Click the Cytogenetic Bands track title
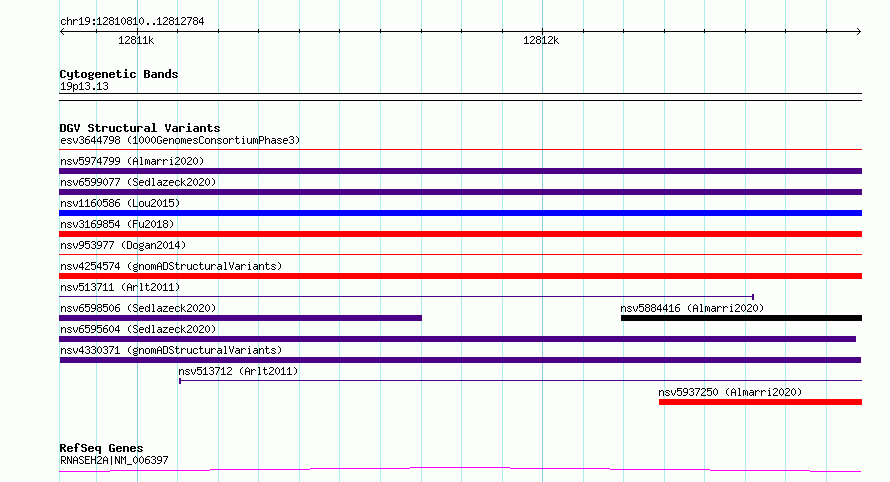This screenshot has height=482, width=890. (x=119, y=74)
